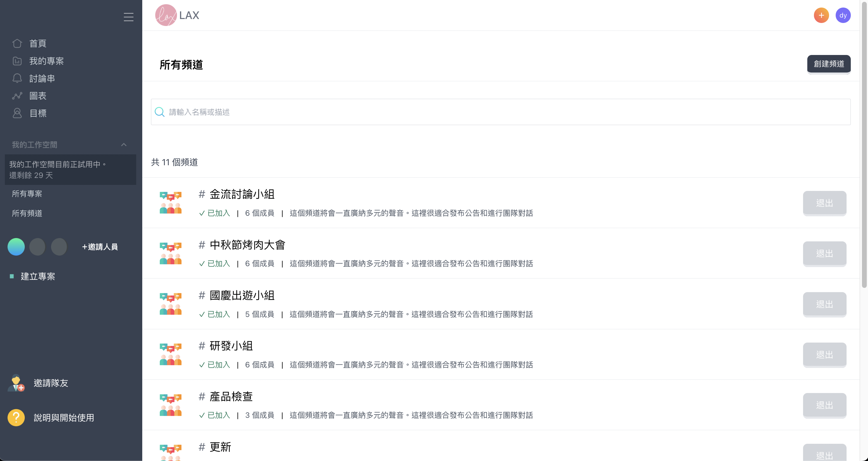Click 退出 for 中秋節烤肉大會 channel
868x461 pixels.
(x=824, y=253)
